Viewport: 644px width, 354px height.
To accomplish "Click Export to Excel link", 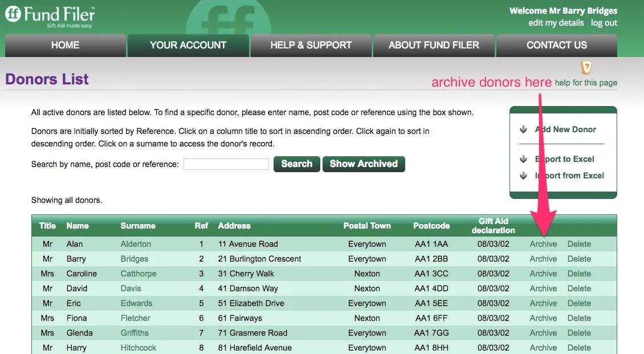I will (564, 159).
